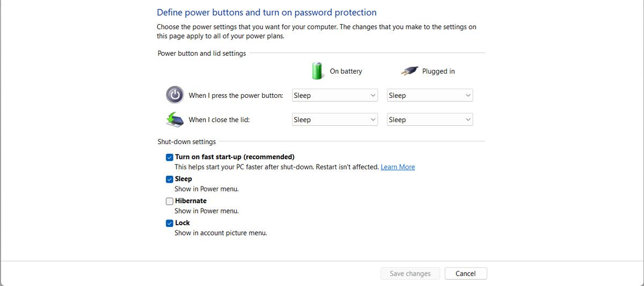Click 'When I press the power button' label
Image resolution: width=644 pixels, height=286 pixels.
pyautogui.click(x=236, y=96)
